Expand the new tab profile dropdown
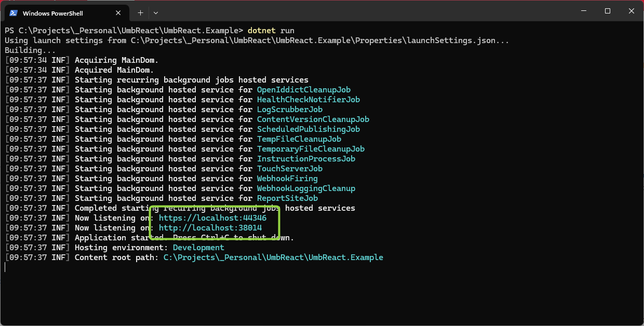Image resolution: width=644 pixels, height=326 pixels. (156, 12)
